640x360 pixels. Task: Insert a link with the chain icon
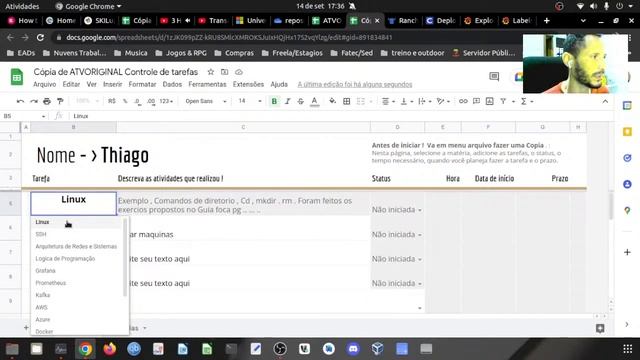463,101
